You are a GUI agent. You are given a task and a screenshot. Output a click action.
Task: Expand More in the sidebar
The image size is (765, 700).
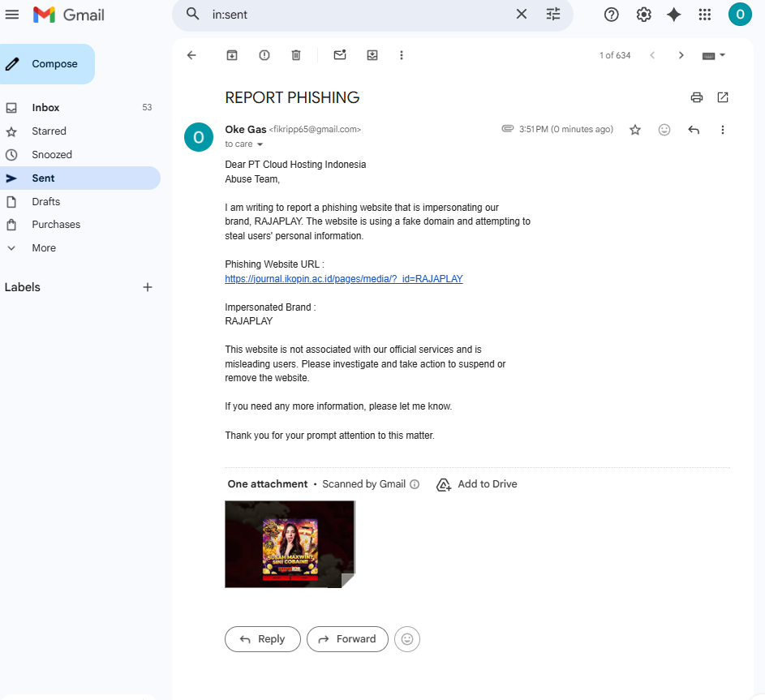pos(80,248)
